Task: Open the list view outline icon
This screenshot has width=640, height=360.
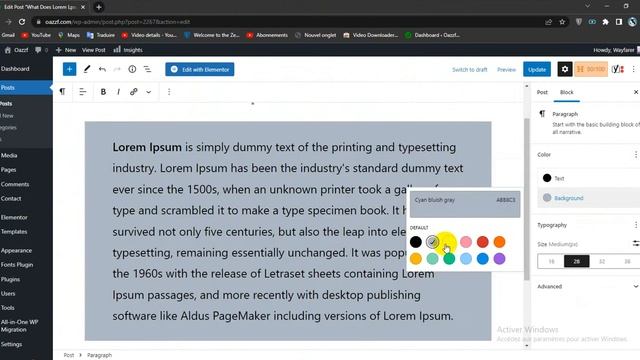Action: pyautogui.click(x=147, y=69)
